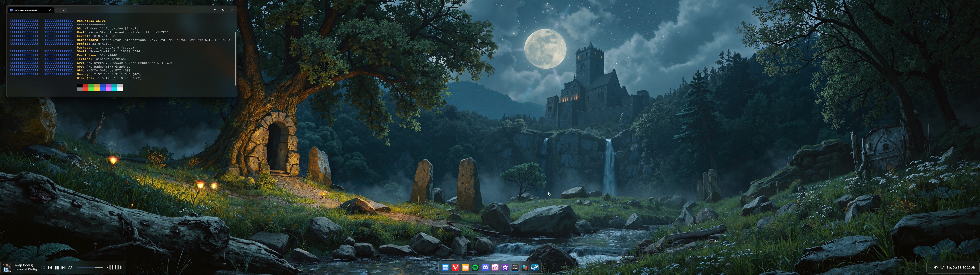The height and width of the screenshot is (275, 980).
Task: Pause the playing track
Action: (57, 267)
